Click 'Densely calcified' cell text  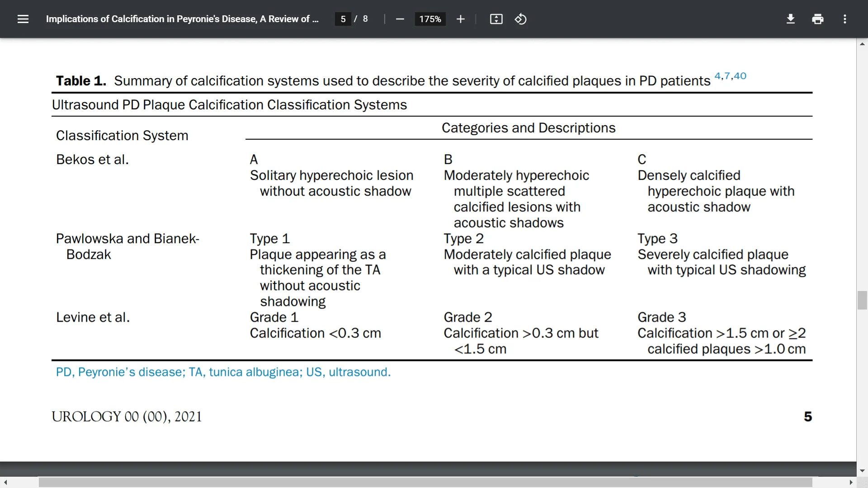[x=689, y=175]
